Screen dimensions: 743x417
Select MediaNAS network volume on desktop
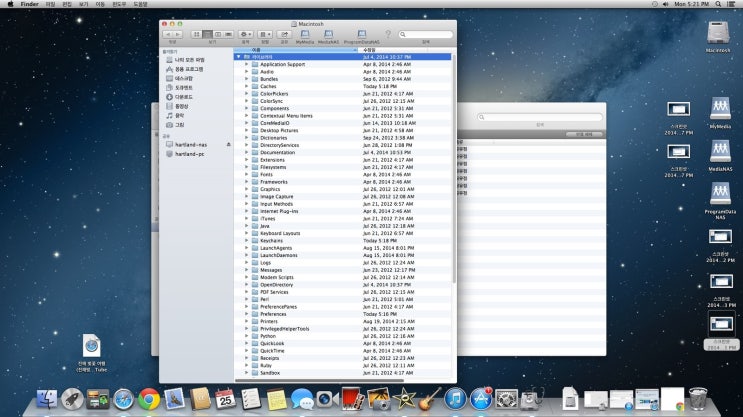[x=720, y=155]
